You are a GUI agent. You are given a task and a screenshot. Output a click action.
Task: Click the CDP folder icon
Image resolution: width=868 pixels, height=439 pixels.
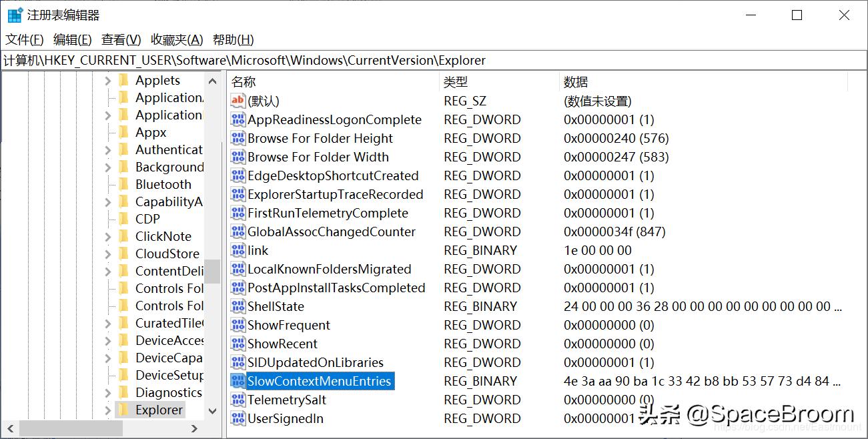click(x=123, y=219)
